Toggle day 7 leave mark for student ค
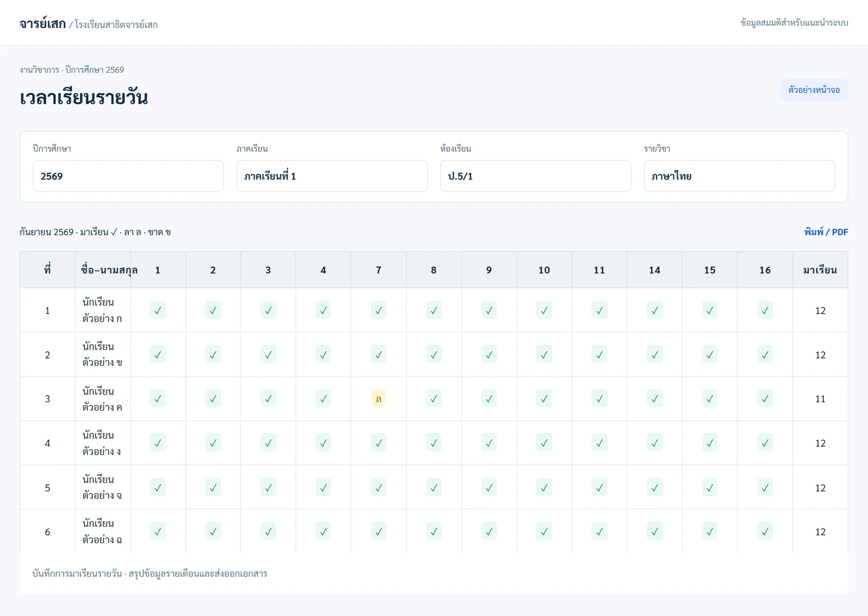This screenshot has height=616, width=868. click(x=378, y=399)
